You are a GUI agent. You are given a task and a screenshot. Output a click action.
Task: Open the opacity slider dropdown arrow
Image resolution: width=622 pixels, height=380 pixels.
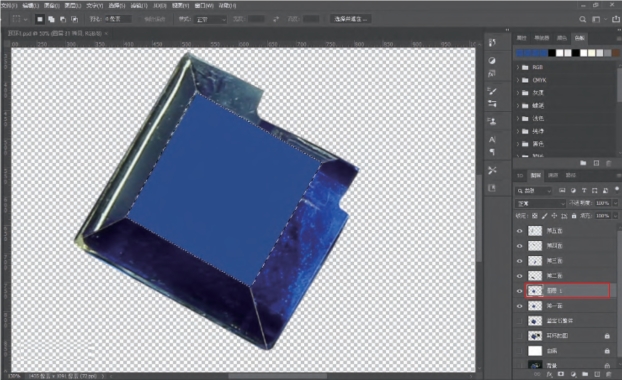click(616, 203)
